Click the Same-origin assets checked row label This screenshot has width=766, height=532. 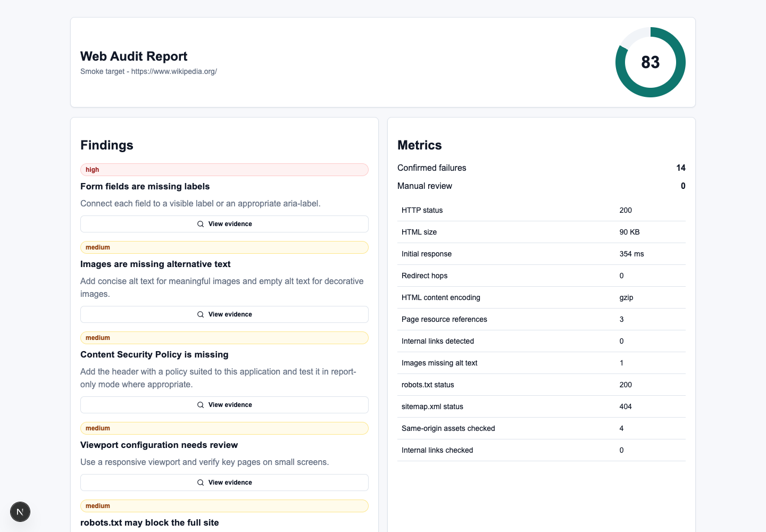coord(448,428)
